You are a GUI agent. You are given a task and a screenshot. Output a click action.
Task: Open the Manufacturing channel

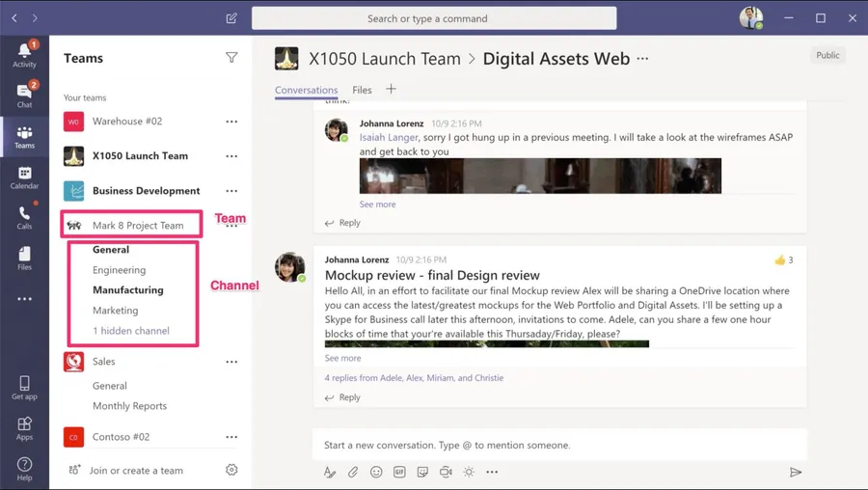tap(128, 290)
